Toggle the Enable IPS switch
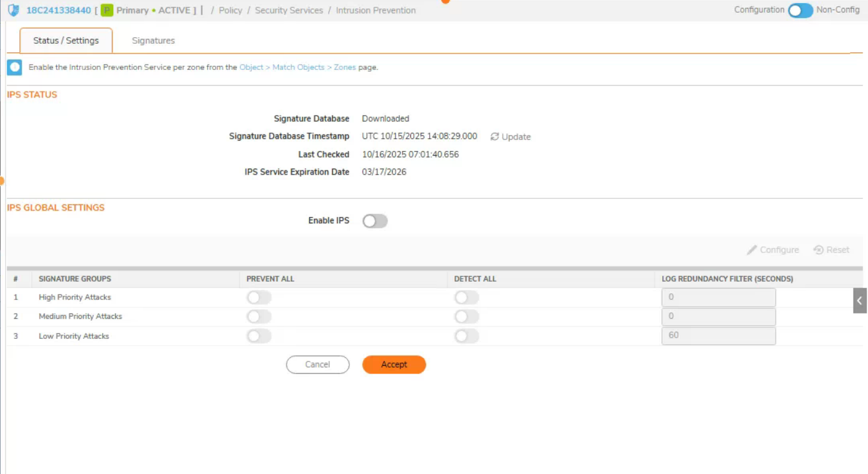The width and height of the screenshot is (868, 474). click(x=374, y=221)
